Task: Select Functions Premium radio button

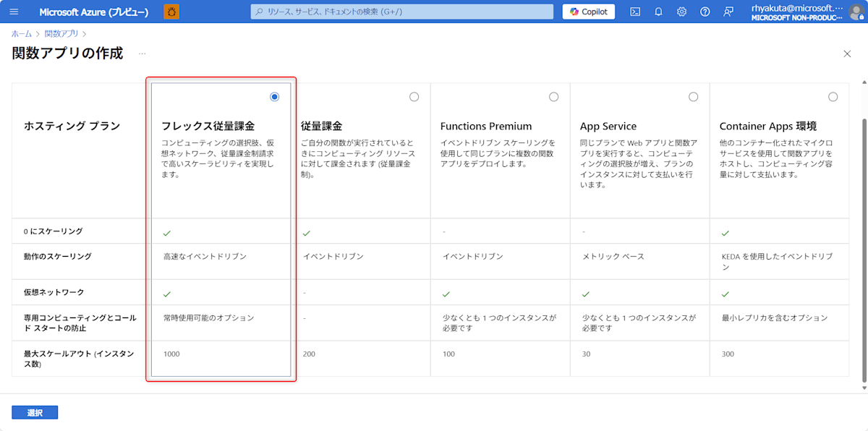Action: click(x=553, y=97)
